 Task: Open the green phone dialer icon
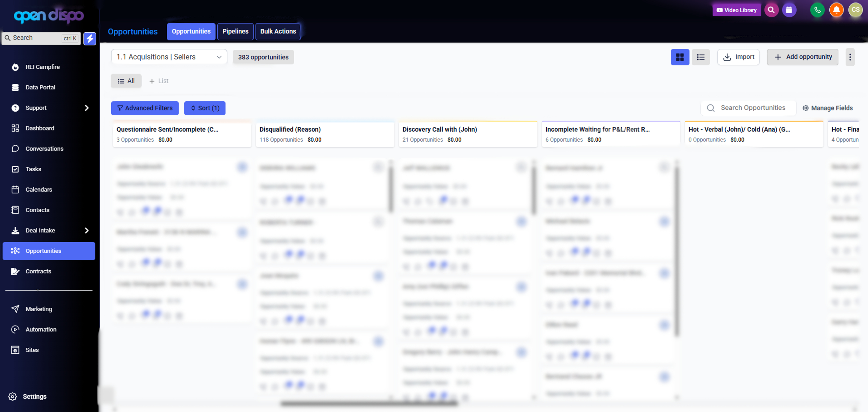coord(817,10)
